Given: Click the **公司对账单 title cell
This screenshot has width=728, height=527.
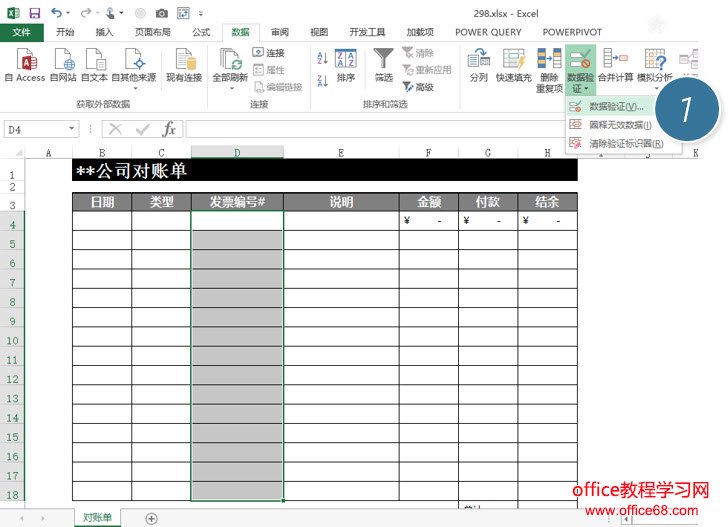Looking at the screenshot, I should tap(325, 170).
